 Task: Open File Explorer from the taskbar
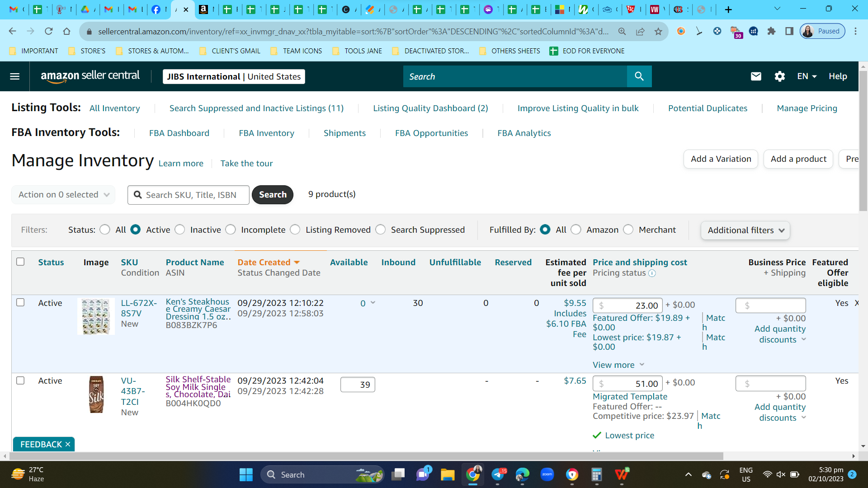(x=448, y=474)
